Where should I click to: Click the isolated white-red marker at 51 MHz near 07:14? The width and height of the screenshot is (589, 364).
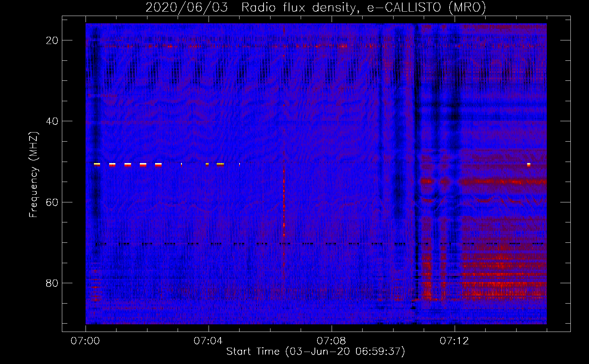(529, 165)
